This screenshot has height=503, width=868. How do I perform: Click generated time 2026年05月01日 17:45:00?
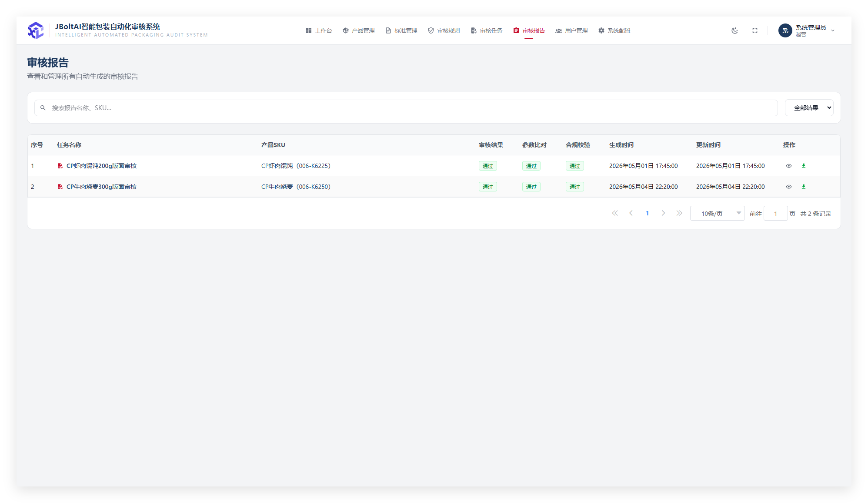643,166
